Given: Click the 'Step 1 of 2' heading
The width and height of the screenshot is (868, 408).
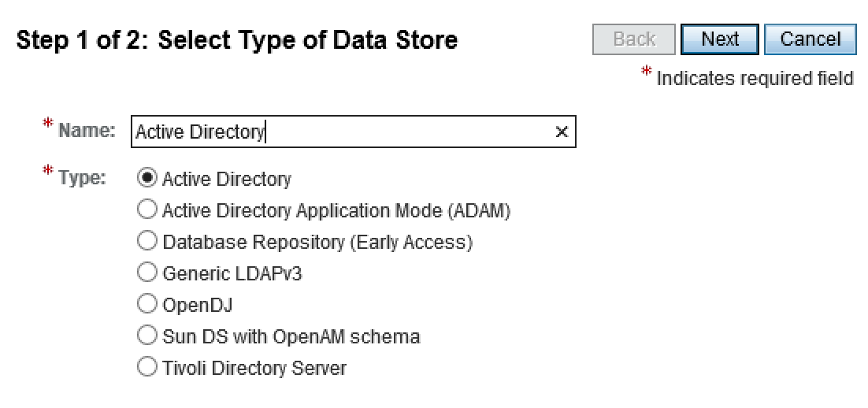Looking at the screenshot, I should coord(237,40).
